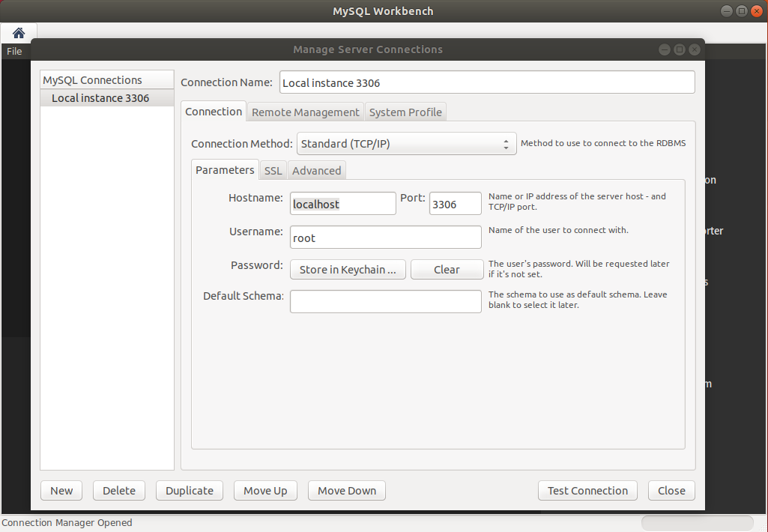Click the Port number field
Image resolution: width=768 pixels, height=532 pixels.
tap(455, 204)
